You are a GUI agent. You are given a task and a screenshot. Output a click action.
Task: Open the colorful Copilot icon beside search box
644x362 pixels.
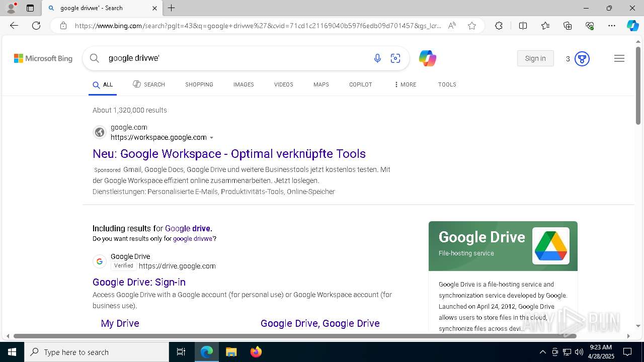pos(428,58)
